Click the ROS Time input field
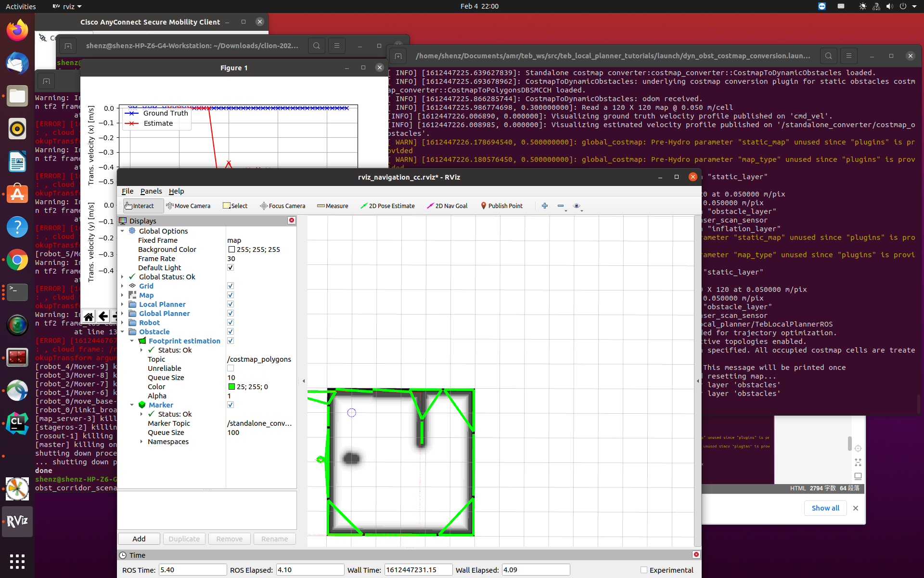The width and height of the screenshot is (924, 578). tap(192, 570)
